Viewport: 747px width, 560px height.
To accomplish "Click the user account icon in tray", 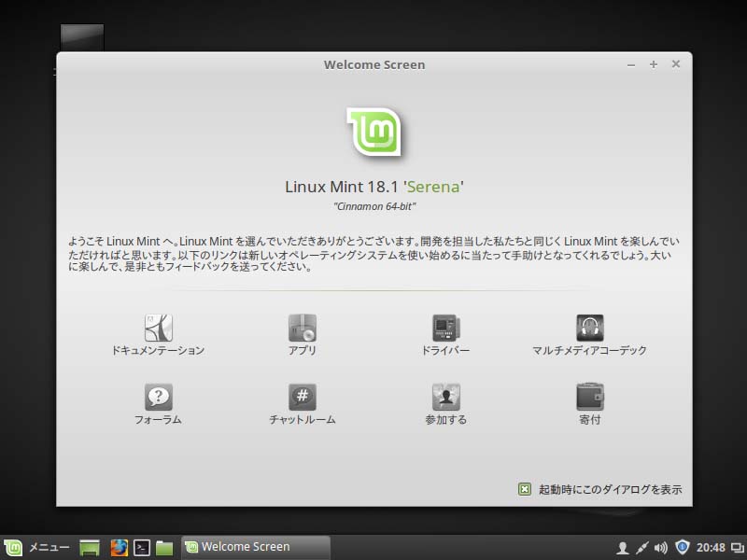I will click(x=623, y=547).
